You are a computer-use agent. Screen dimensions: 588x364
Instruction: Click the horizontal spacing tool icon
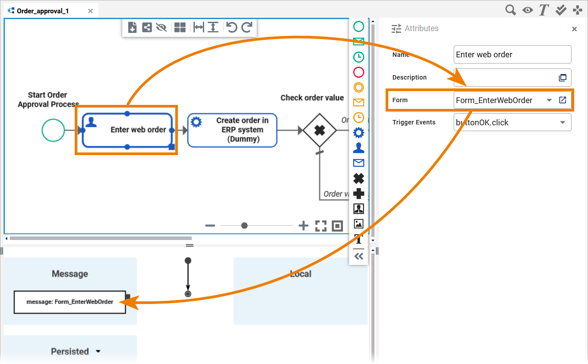point(198,28)
